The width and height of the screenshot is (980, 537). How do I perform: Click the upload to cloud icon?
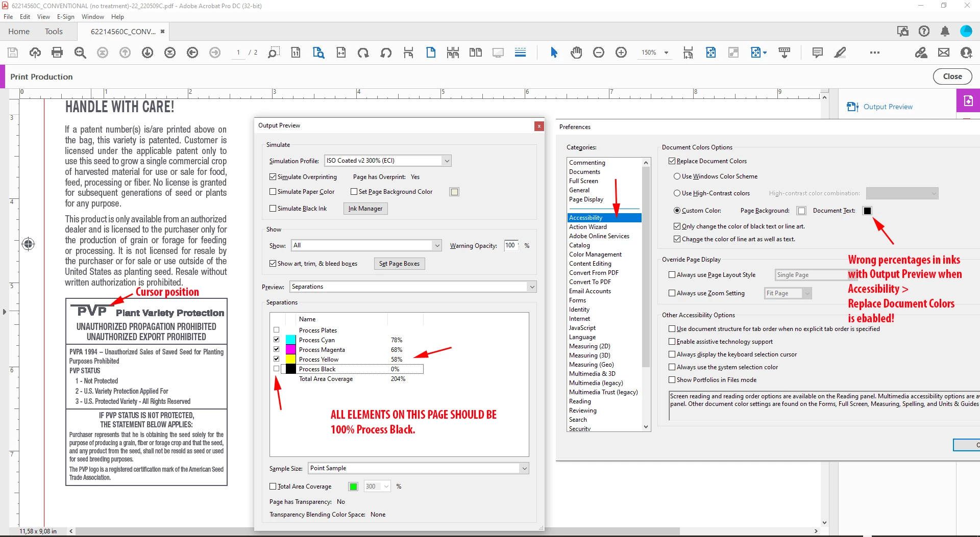click(x=35, y=53)
